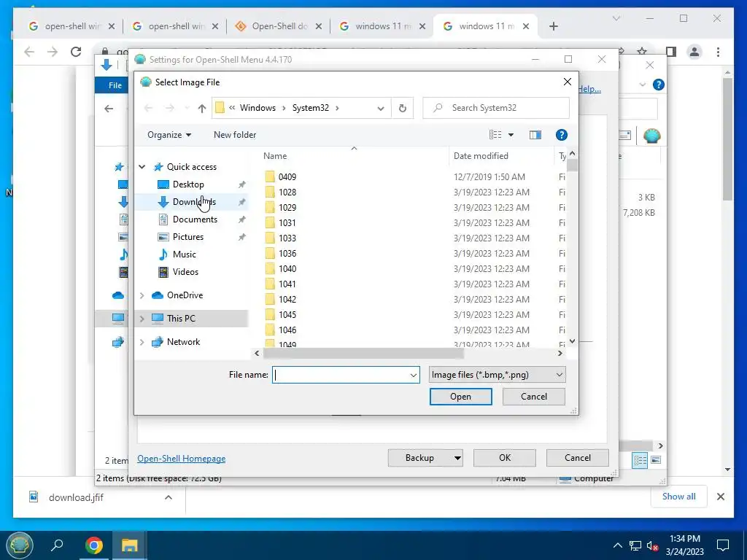Image resolution: width=747 pixels, height=560 pixels.
Task: Open Videos folder in navigation pane
Action: click(x=185, y=272)
